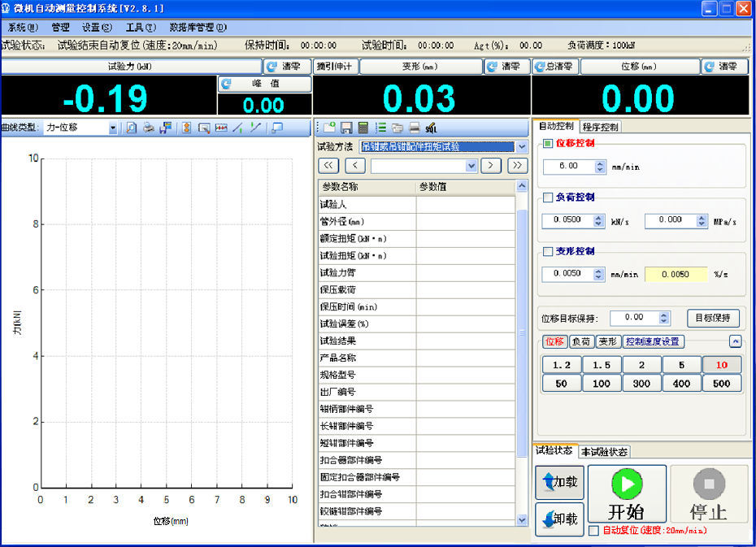
Task: Click the 加载 load up-arrow button
Action: pyautogui.click(x=559, y=482)
